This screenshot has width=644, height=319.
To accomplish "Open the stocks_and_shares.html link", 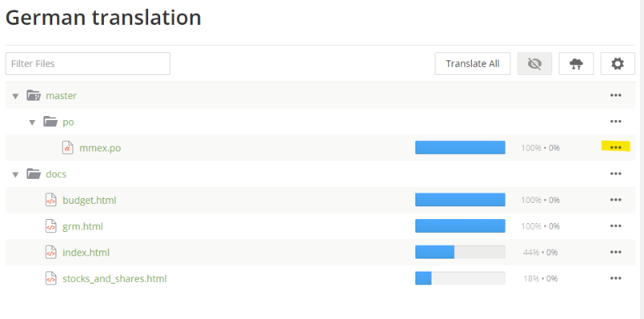I will coord(114,279).
